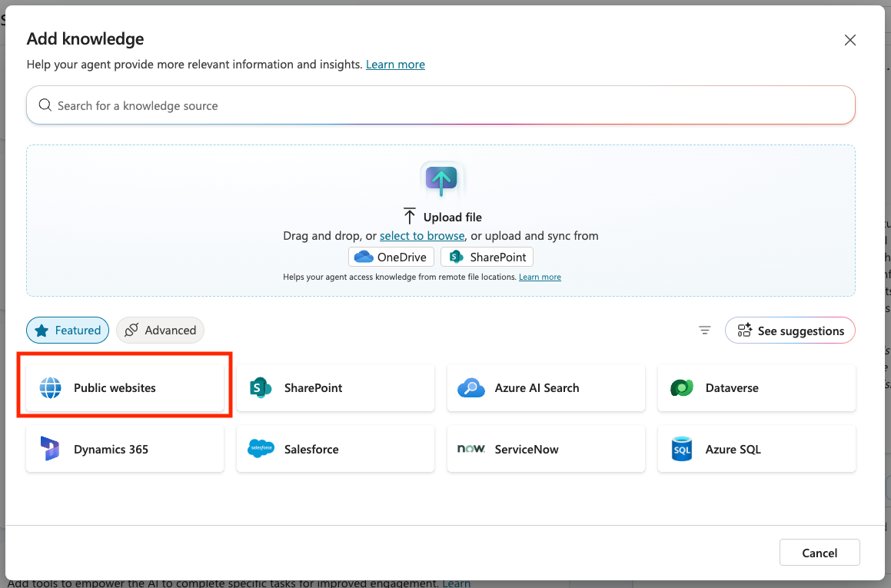
Task: Switch to the Advanced tab
Action: click(161, 331)
